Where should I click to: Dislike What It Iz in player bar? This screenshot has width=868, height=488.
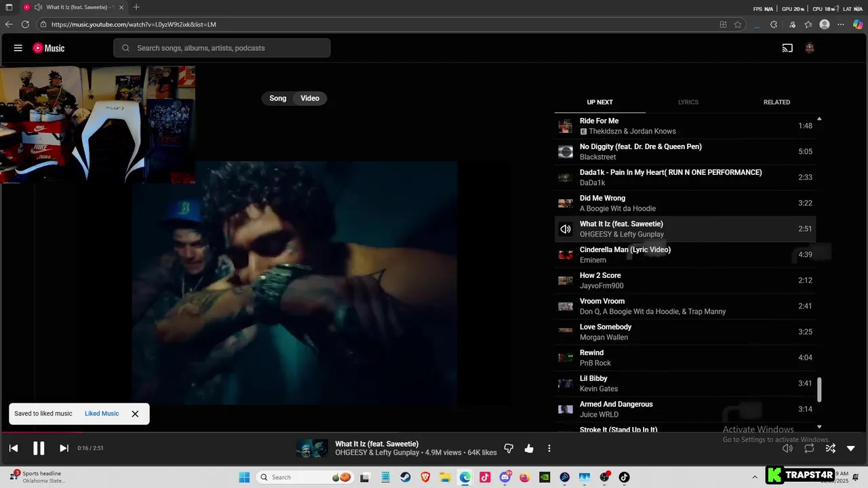(509, 449)
